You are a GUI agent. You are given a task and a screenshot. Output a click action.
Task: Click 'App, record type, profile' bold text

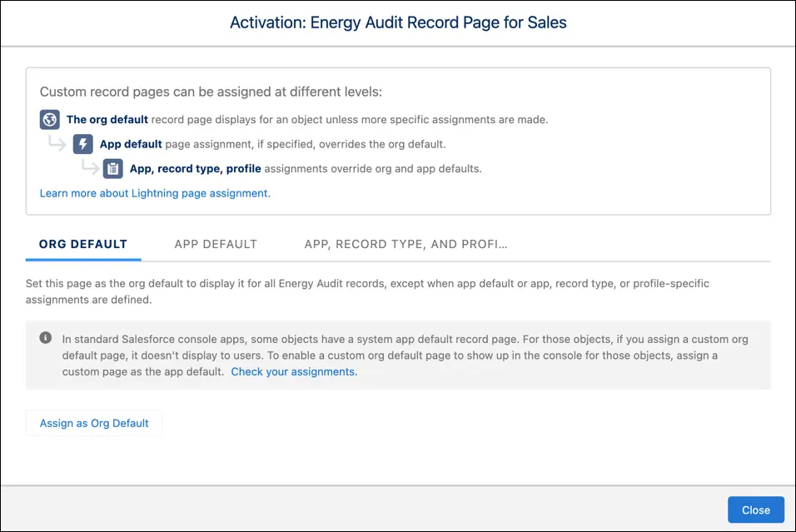[x=196, y=168]
